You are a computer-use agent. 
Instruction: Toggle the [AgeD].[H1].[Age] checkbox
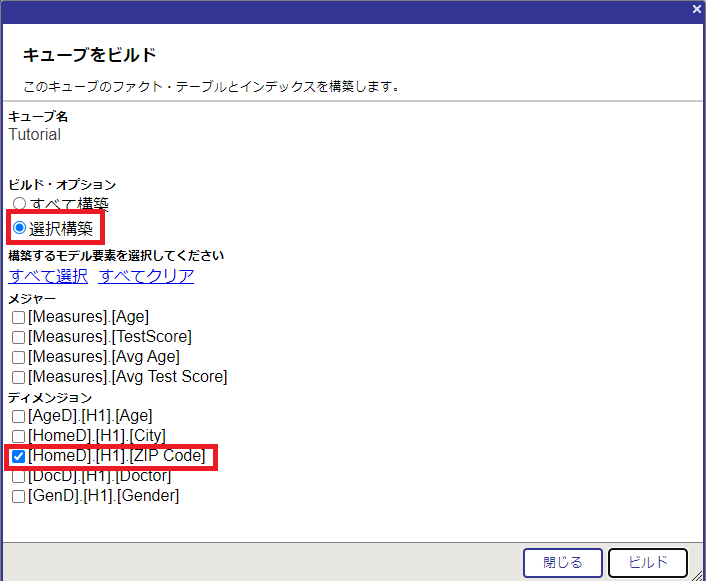(18, 416)
